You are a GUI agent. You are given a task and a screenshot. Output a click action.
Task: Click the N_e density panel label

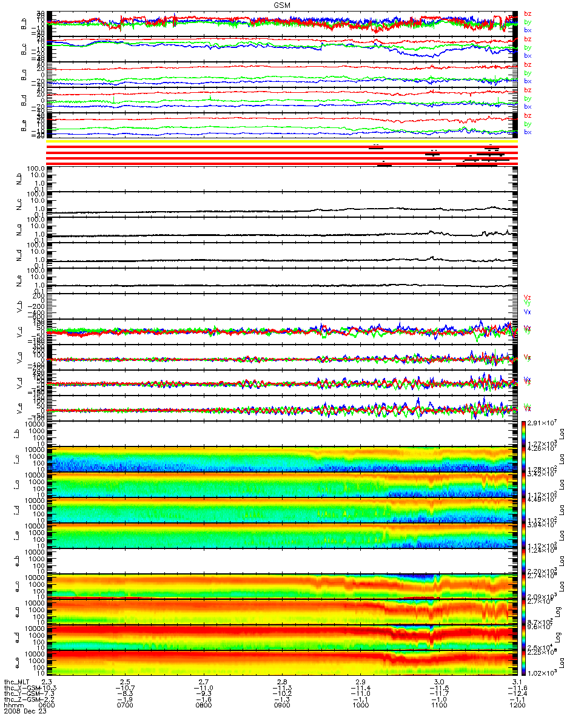pos(18,281)
